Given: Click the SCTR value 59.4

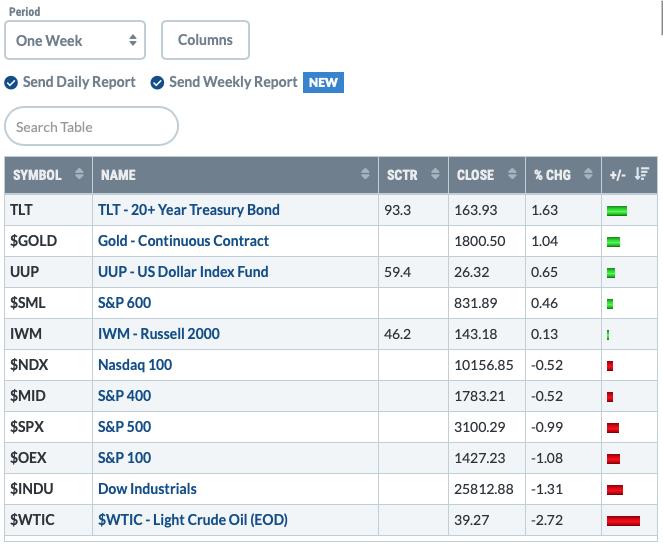Looking at the screenshot, I should point(397,272).
